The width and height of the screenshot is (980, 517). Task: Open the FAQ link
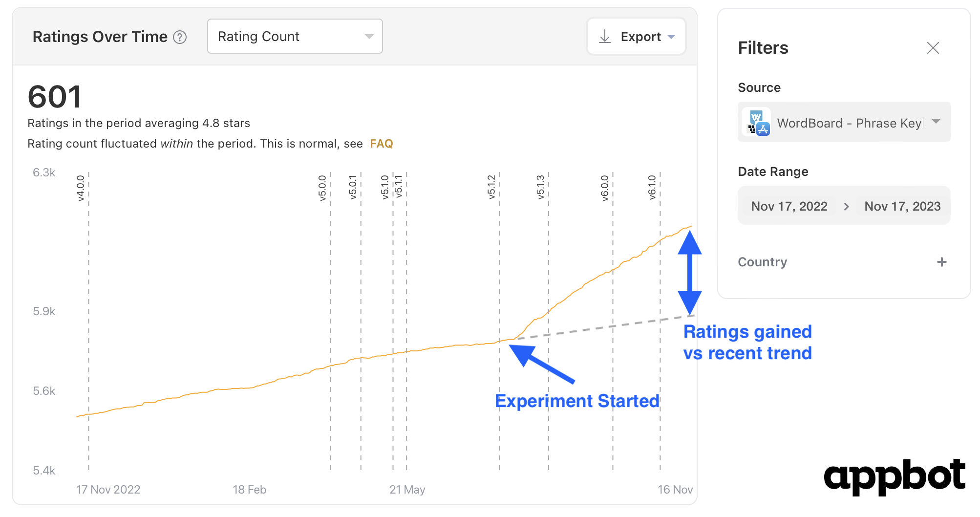pyautogui.click(x=382, y=144)
